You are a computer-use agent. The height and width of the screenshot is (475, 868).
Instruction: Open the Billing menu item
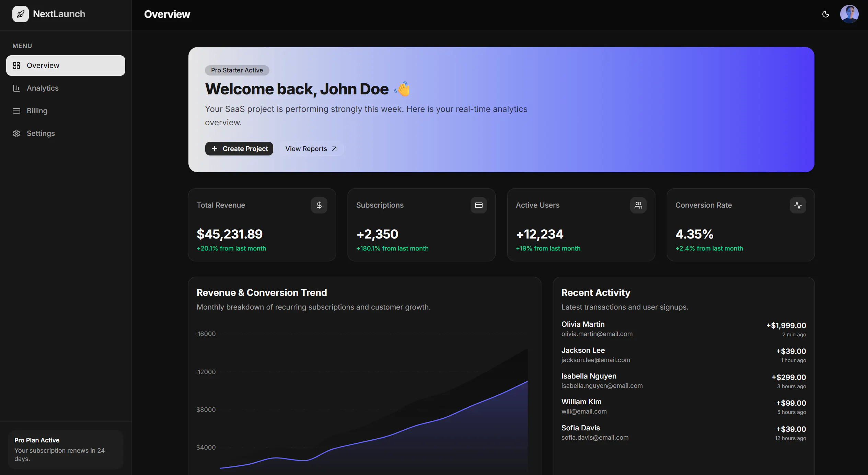[66, 111]
